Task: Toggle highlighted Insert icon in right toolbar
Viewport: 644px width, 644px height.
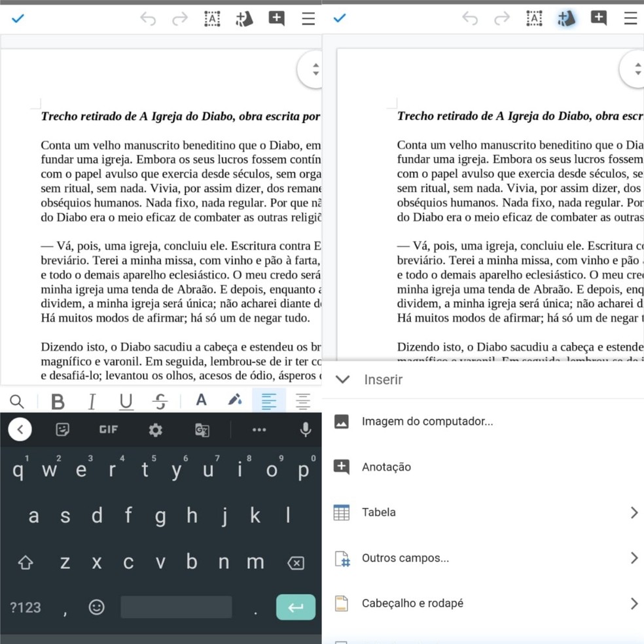Action: pos(566,18)
